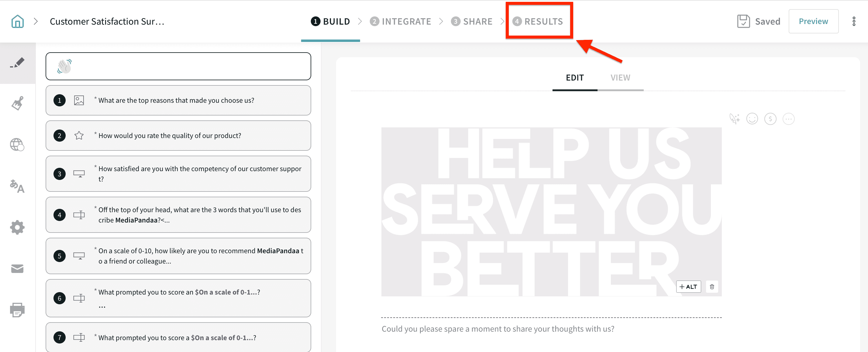Click the Preview button

click(x=813, y=21)
